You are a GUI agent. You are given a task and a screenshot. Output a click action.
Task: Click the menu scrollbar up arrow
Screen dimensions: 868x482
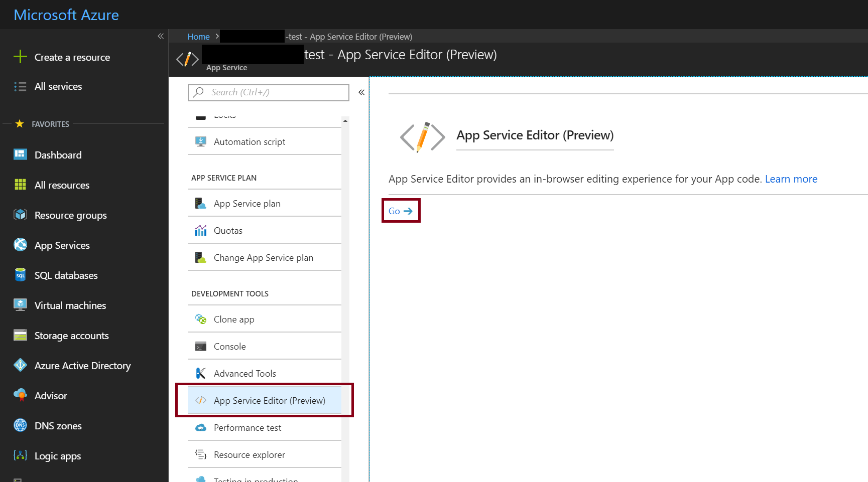tap(345, 121)
